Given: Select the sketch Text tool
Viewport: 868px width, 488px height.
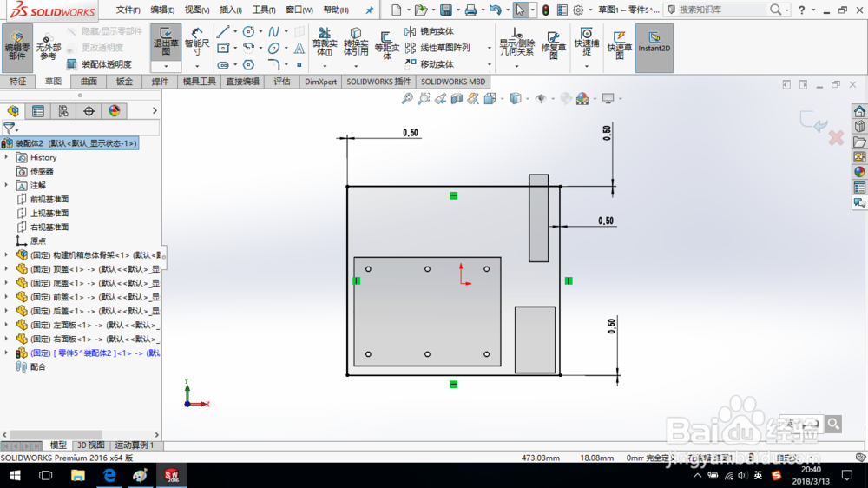Looking at the screenshot, I should tap(299, 48).
